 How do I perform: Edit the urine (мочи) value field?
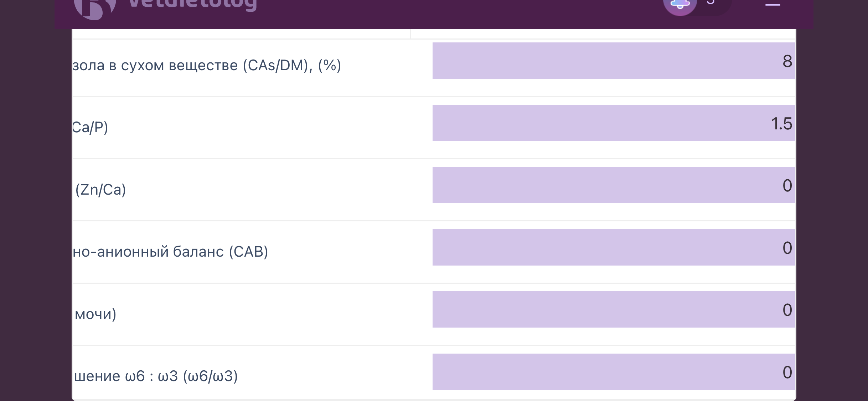[x=614, y=309]
